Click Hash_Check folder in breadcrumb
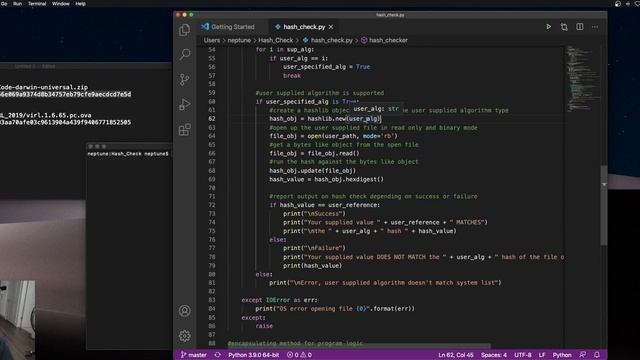Screen dimensions: 640x360 click(276, 40)
